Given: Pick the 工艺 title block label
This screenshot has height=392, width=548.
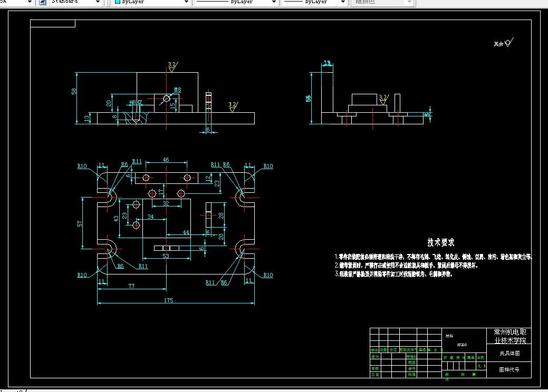Looking at the screenshot, I should pos(375,375).
